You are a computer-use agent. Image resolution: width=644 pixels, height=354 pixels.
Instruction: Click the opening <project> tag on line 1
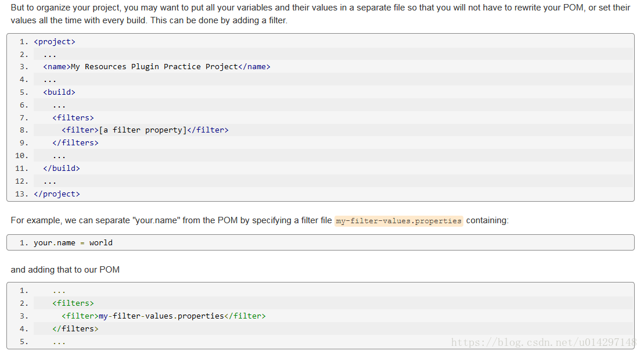55,42
